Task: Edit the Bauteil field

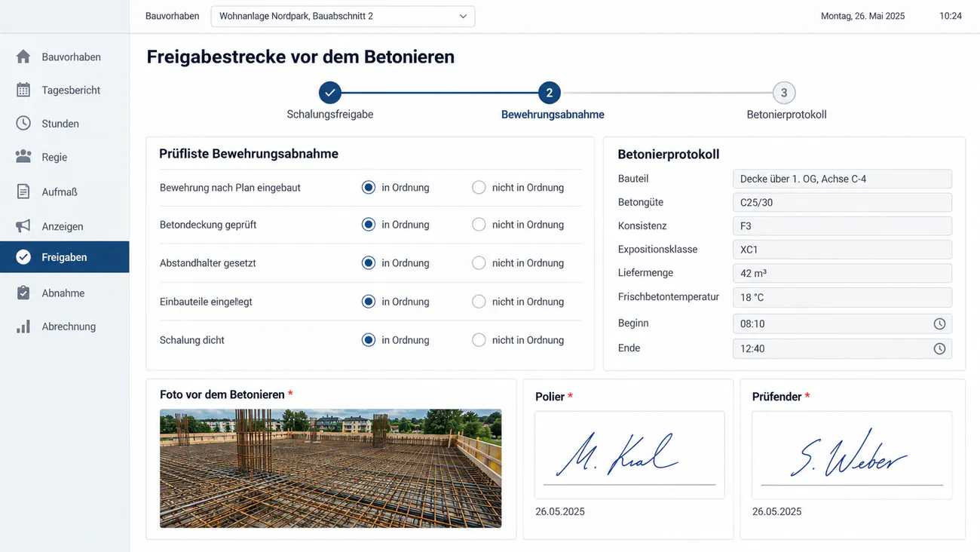Action: (x=842, y=179)
